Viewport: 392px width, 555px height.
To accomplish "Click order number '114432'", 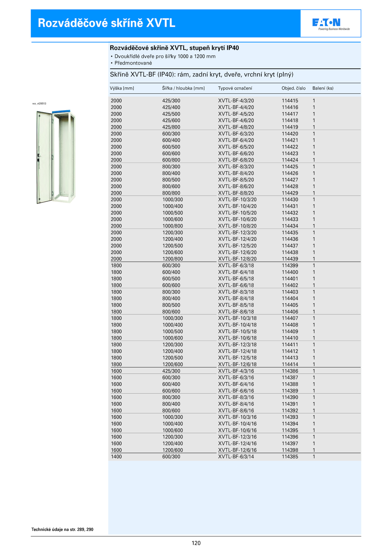I will [x=290, y=213].
